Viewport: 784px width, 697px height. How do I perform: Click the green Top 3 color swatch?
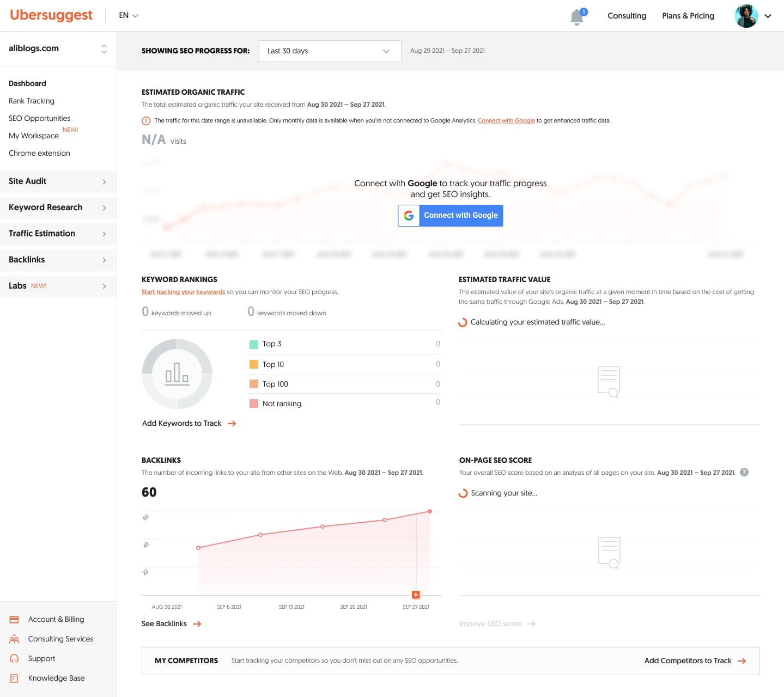pos(254,345)
